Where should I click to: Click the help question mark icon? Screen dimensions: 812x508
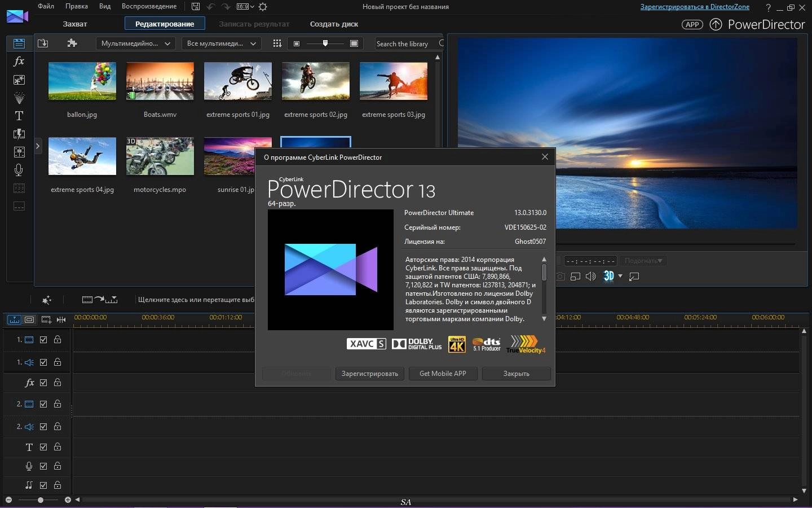[768, 7]
